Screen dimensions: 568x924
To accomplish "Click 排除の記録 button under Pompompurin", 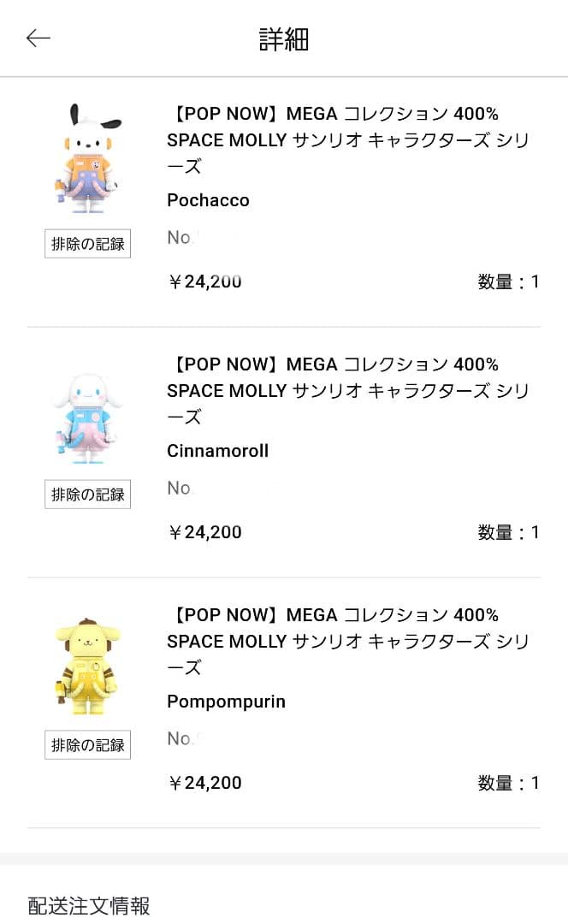I will coord(87,745).
